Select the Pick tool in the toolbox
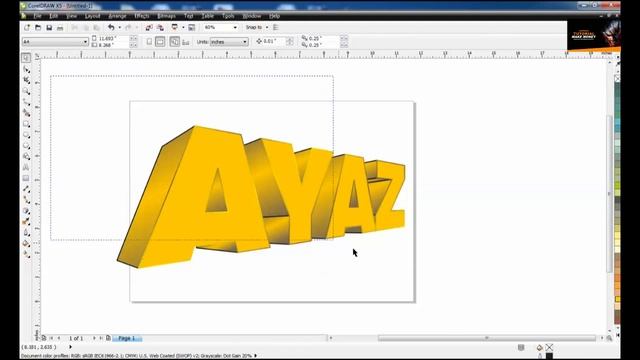This screenshot has height=360, width=640. [26, 58]
